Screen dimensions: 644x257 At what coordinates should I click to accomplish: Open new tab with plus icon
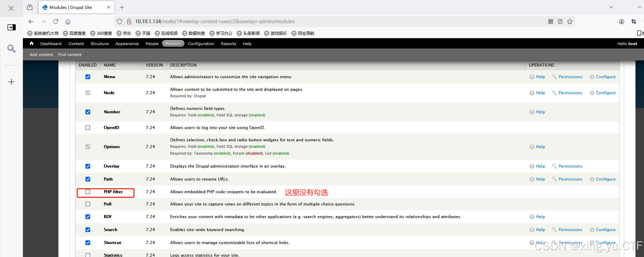tap(122, 7)
